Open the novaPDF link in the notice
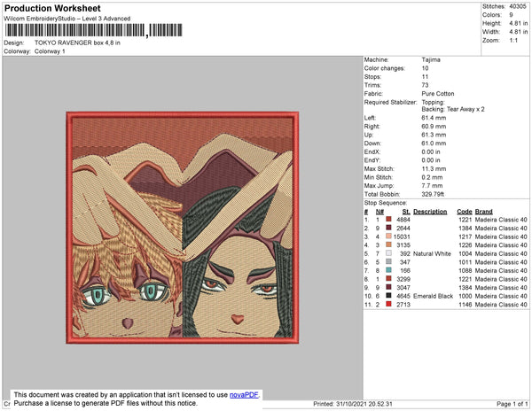Viewport: 532px width, 411px height. pos(245,395)
